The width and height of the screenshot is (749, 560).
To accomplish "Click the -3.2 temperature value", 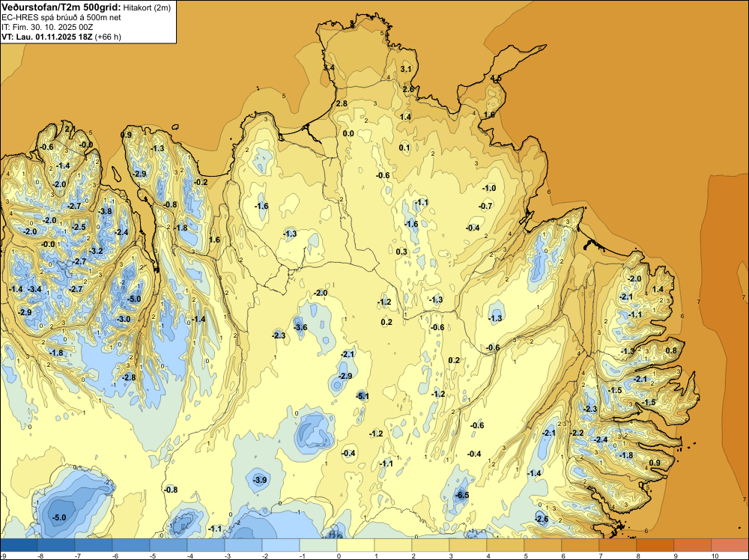I will point(96,251).
